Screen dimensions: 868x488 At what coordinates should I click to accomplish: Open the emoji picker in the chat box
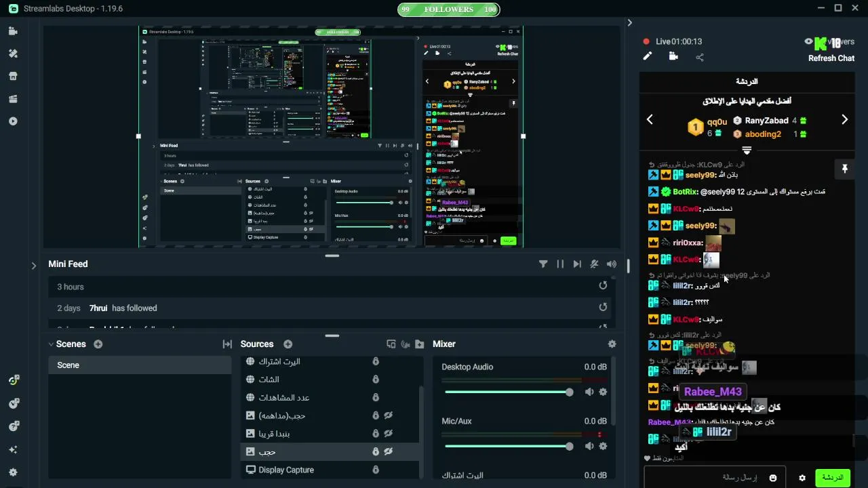click(x=773, y=478)
